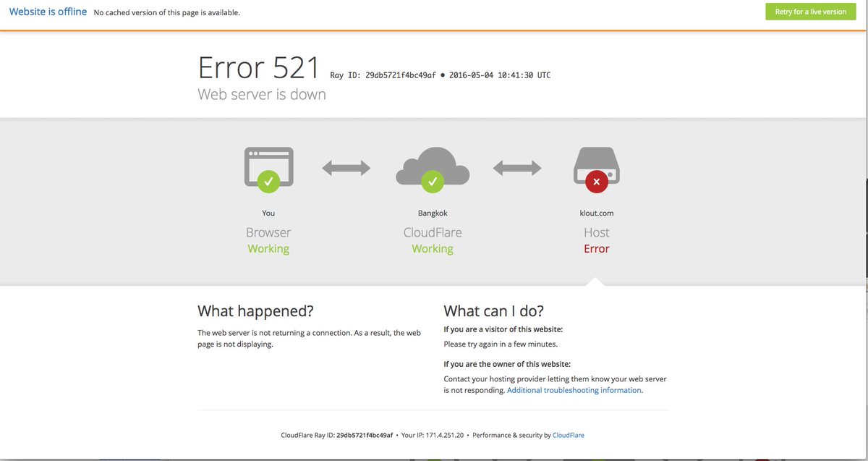The image size is (868, 461).
Task: Select the timestamp 2016-05-04 10:41:30 UTC
Action: pos(500,75)
